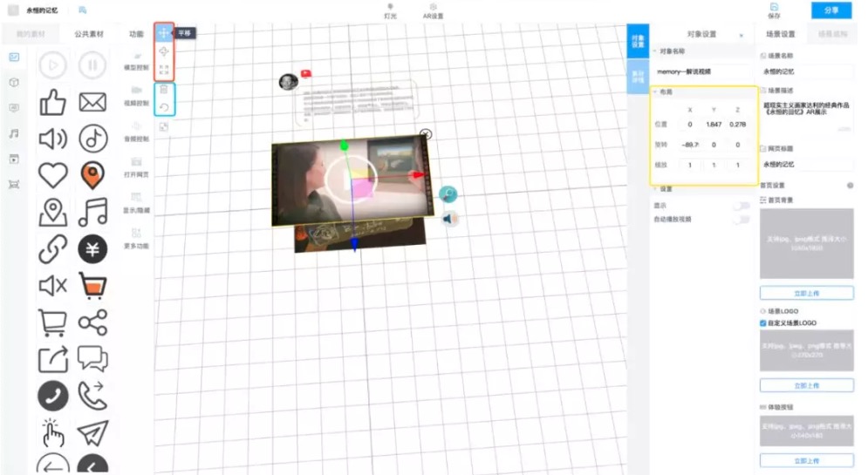The image size is (868, 475).
Task: Upload the custom scene logo with 立即上传
Action: tap(807, 385)
